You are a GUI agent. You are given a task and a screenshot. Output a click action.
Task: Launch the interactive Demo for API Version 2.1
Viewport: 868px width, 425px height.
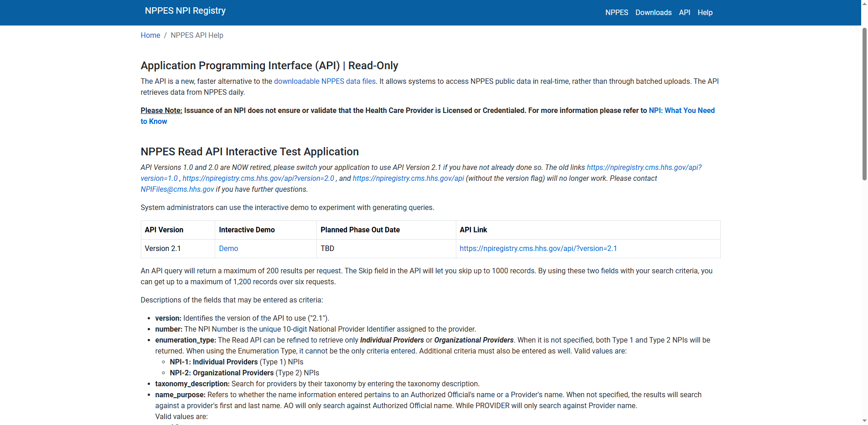pyautogui.click(x=228, y=248)
